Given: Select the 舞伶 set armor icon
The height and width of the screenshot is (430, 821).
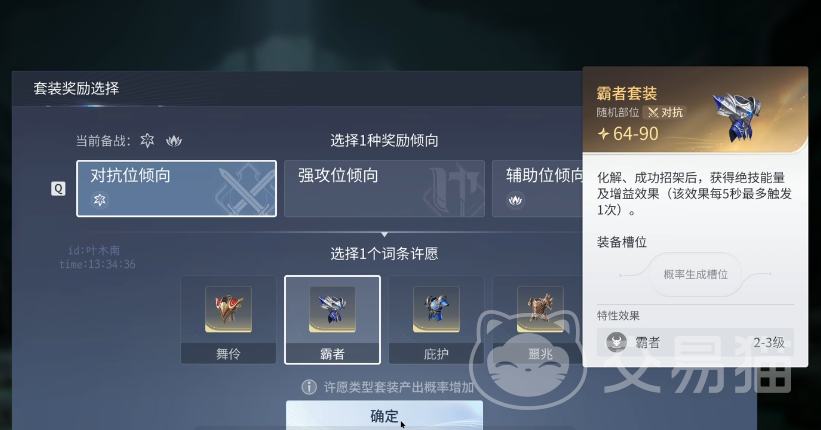Looking at the screenshot, I should pos(228,309).
